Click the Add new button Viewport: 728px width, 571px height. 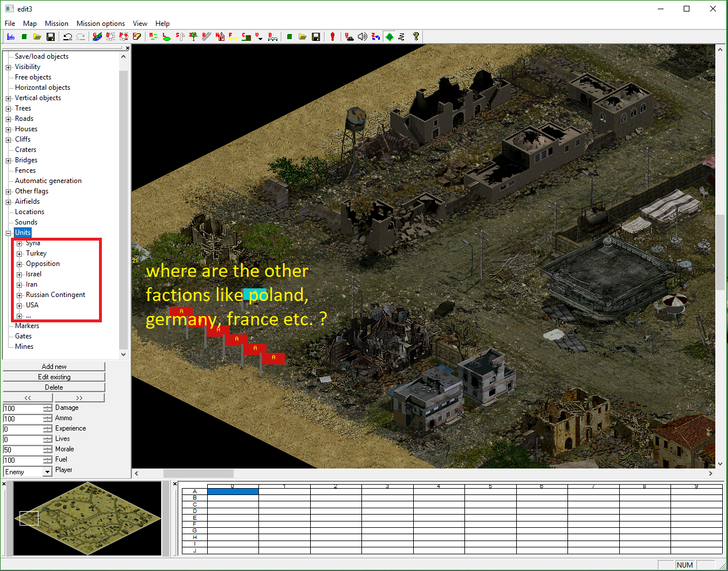tap(54, 367)
